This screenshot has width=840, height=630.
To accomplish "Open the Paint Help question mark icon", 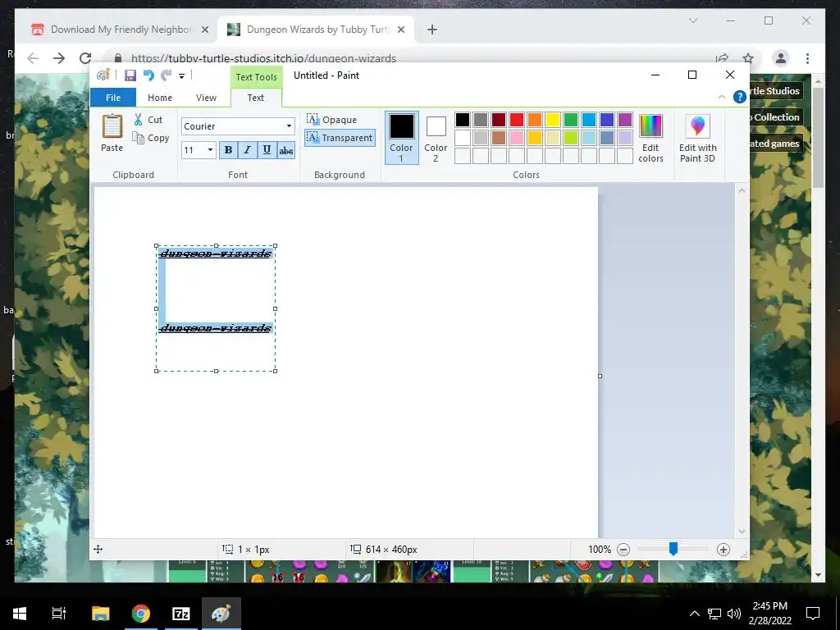I will (739, 97).
